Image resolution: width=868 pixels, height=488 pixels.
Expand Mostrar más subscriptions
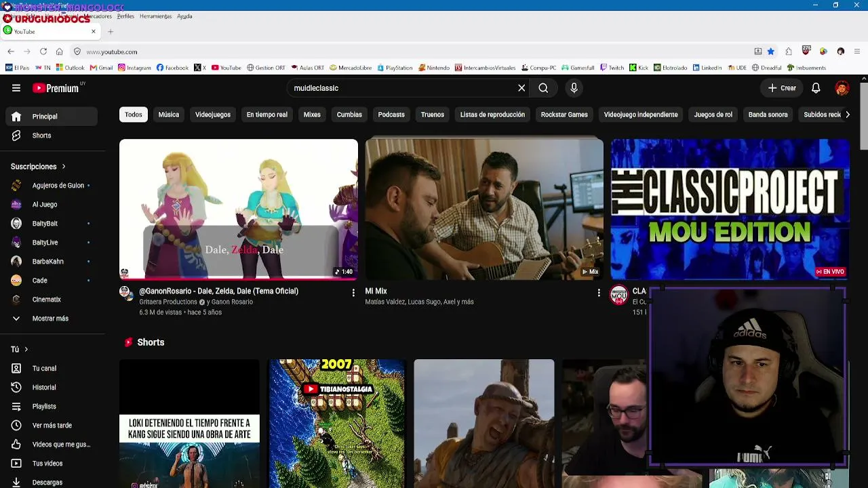52,319
